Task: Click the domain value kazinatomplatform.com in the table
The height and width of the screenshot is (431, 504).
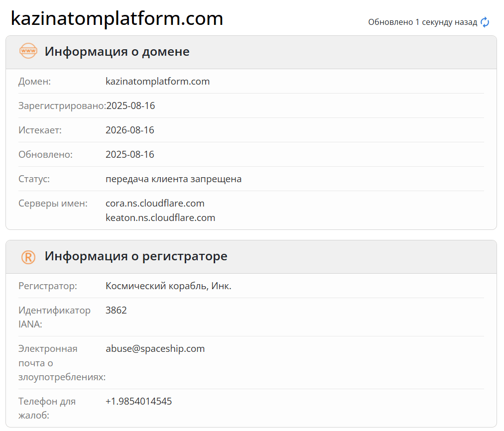Action: [x=157, y=81]
